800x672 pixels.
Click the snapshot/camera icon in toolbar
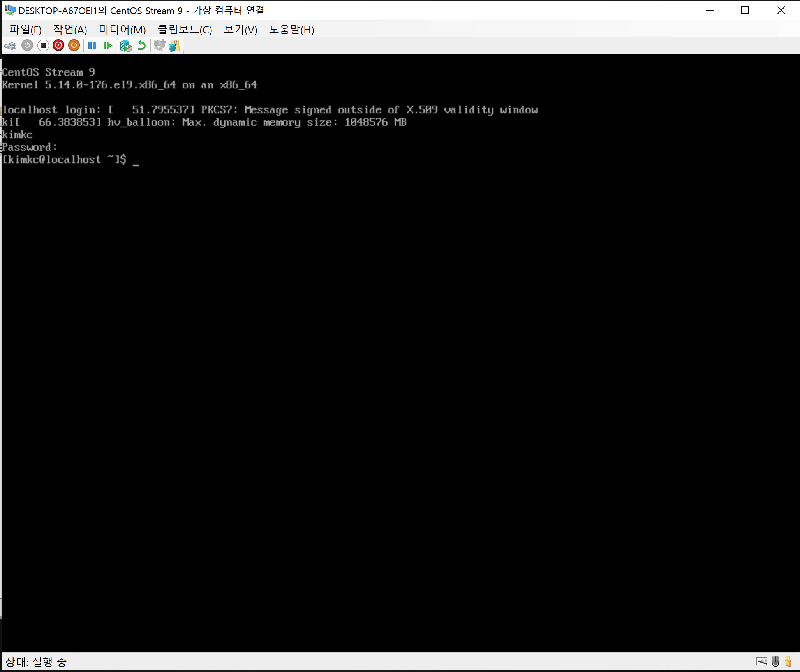[x=126, y=45]
